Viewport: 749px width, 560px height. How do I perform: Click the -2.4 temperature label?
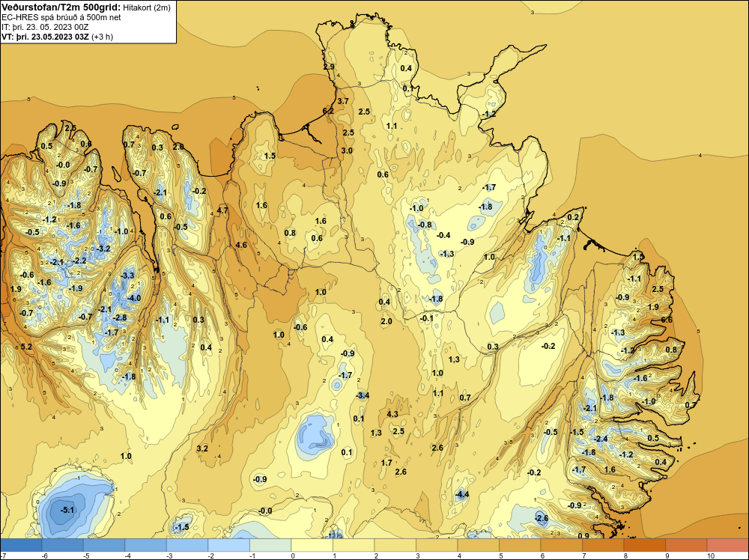pyautogui.click(x=601, y=439)
